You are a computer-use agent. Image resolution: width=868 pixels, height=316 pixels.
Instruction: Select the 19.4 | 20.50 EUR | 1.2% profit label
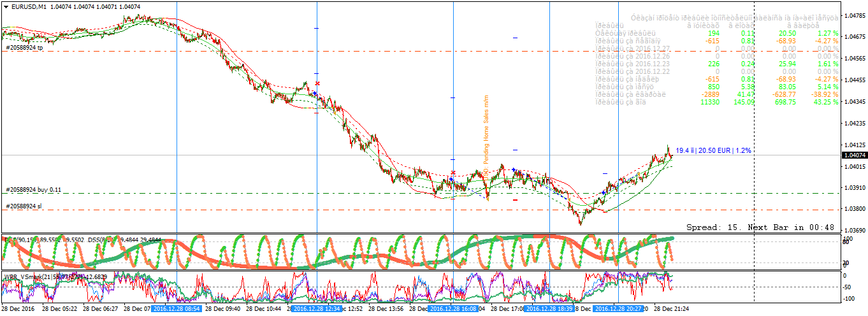tap(714, 150)
